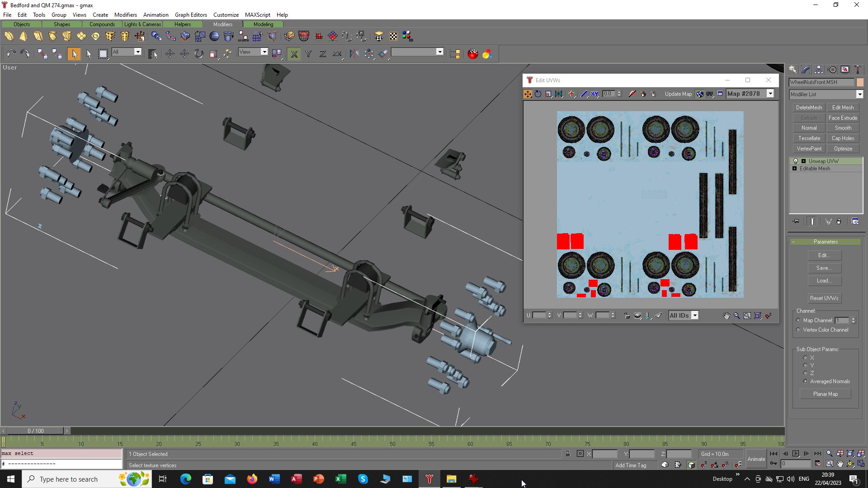868x488 pixels.
Task: Click the object color swatch beside name
Action: click(x=860, y=82)
